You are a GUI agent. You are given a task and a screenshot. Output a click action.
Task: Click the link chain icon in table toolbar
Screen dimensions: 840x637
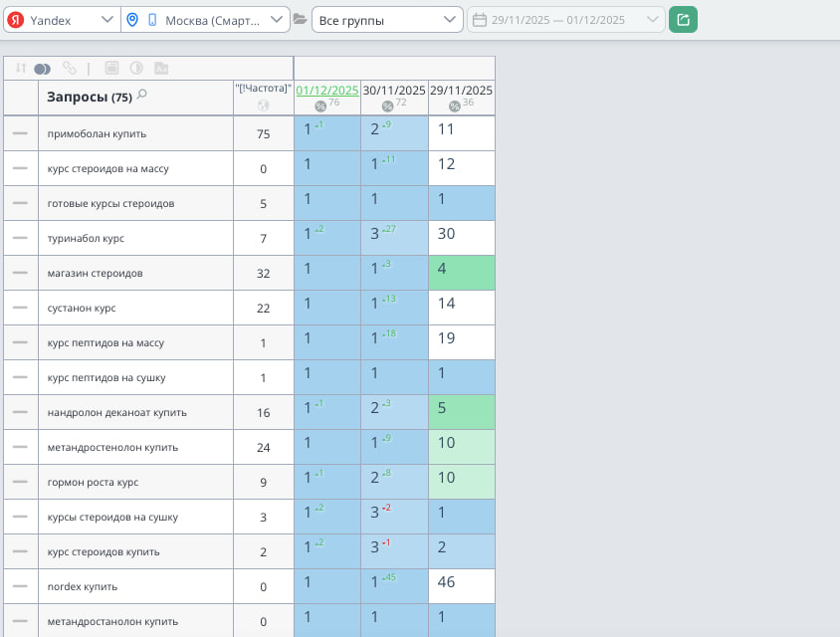pyautogui.click(x=69, y=69)
